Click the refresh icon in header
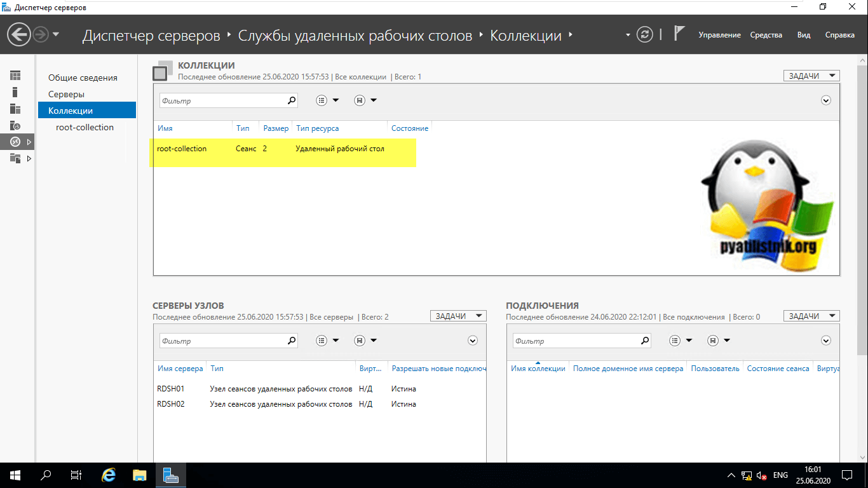 tap(645, 34)
